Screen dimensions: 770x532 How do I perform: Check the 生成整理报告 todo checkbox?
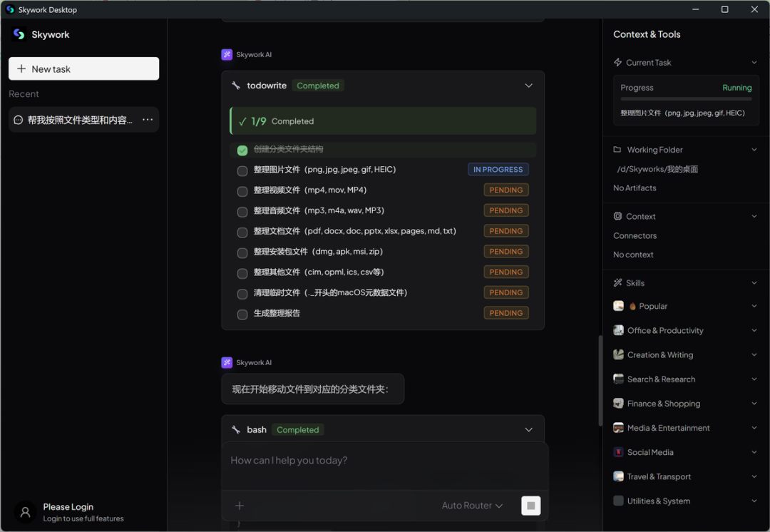coord(242,314)
